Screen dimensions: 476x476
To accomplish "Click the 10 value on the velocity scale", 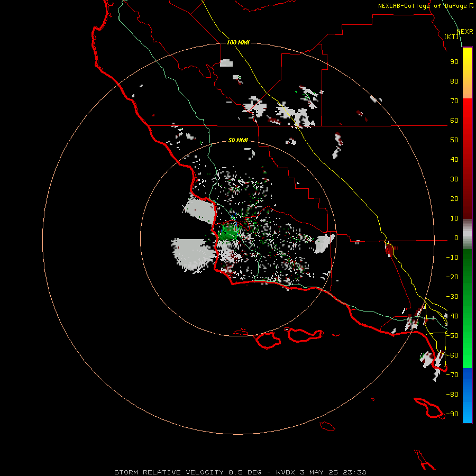I will tap(454, 218).
